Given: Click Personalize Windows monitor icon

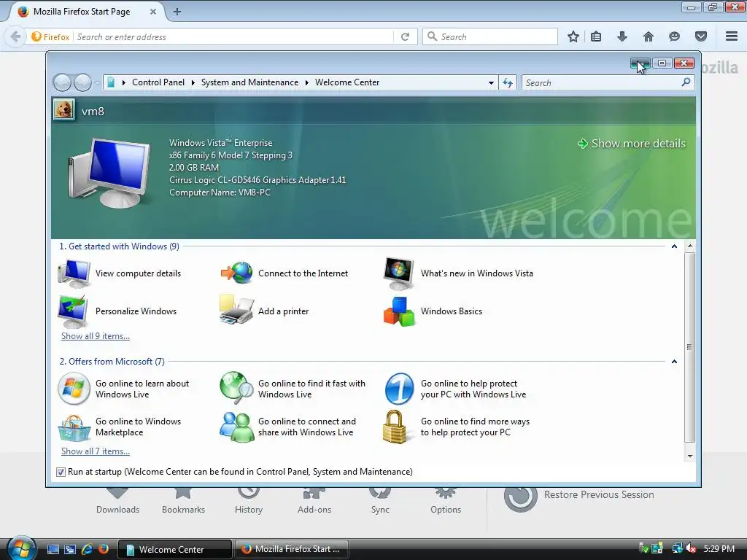Looking at the screenshot, I should point(72,311).
